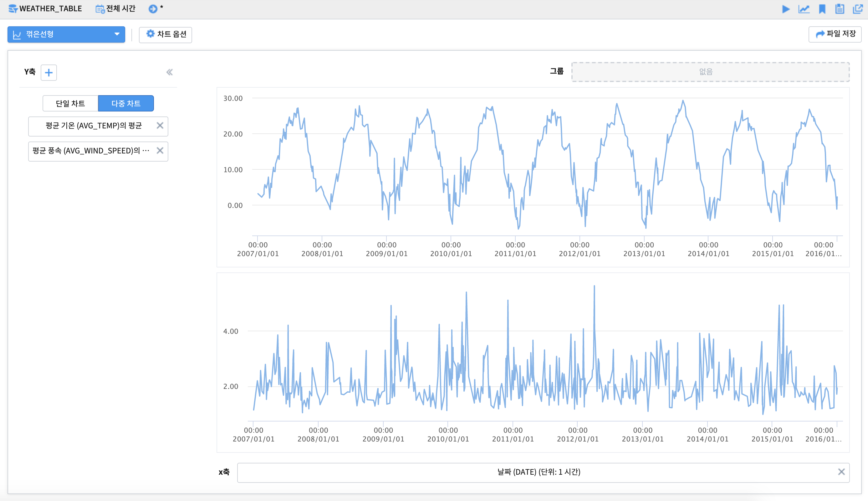Click the 2015/01/01 tick label on wind chart
The image size is (868, 501).
(x=772, y=439)
